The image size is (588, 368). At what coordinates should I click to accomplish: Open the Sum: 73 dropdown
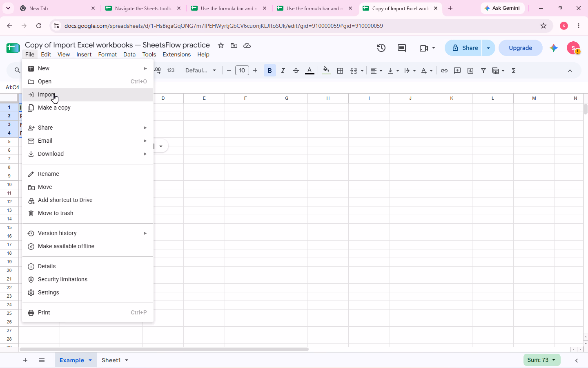coord(542,360)
